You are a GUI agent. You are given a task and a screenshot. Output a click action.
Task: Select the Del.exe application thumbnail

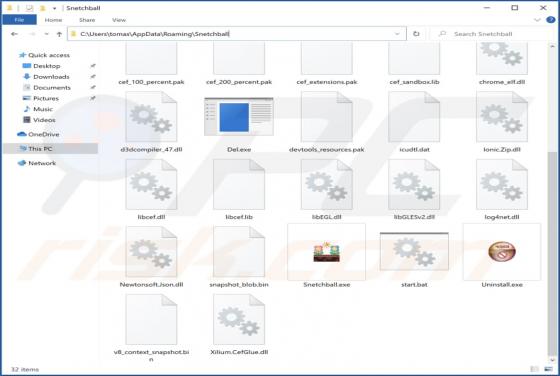239,117
